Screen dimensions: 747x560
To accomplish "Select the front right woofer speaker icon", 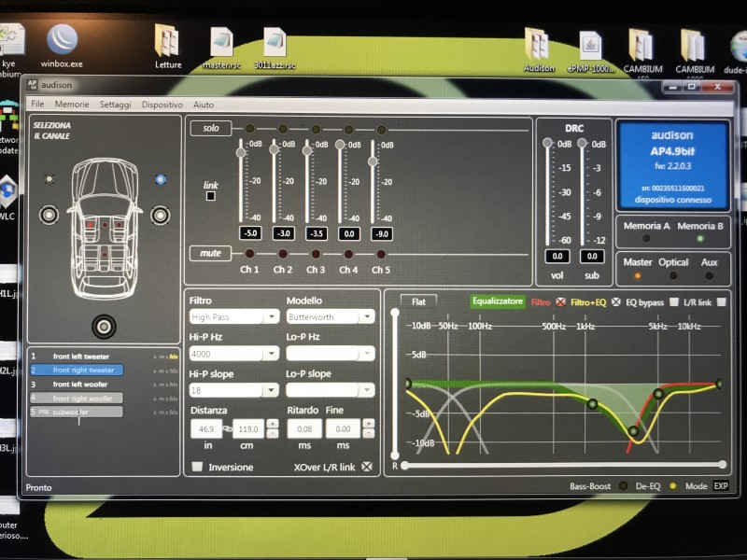I will click(161, 216).
